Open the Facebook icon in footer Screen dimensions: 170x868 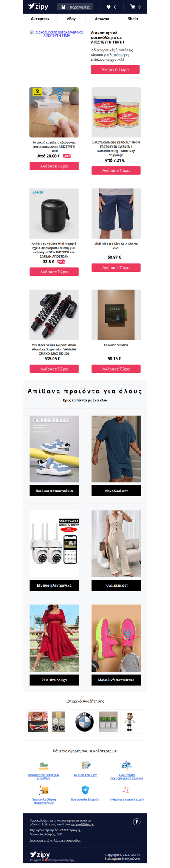coord(137,822)
